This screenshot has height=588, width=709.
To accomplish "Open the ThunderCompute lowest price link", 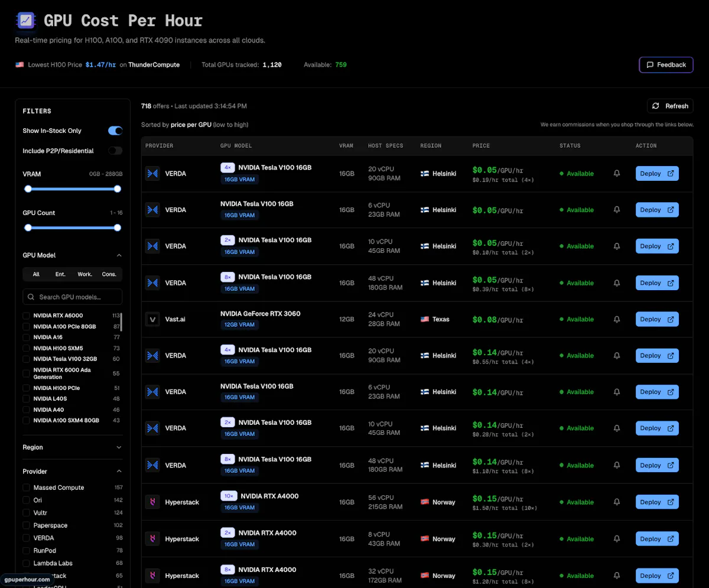I will point(154,65).
